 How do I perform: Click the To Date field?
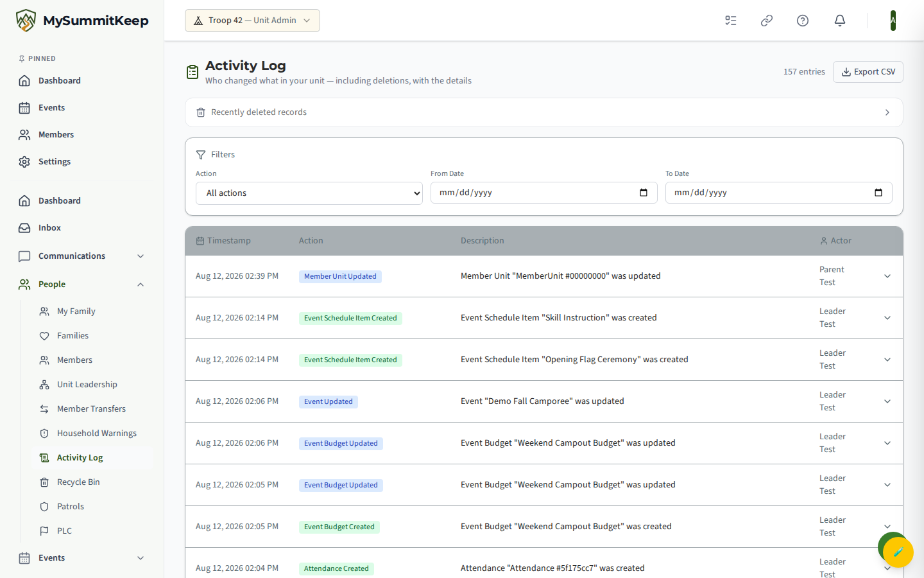(x=779, y=193)
